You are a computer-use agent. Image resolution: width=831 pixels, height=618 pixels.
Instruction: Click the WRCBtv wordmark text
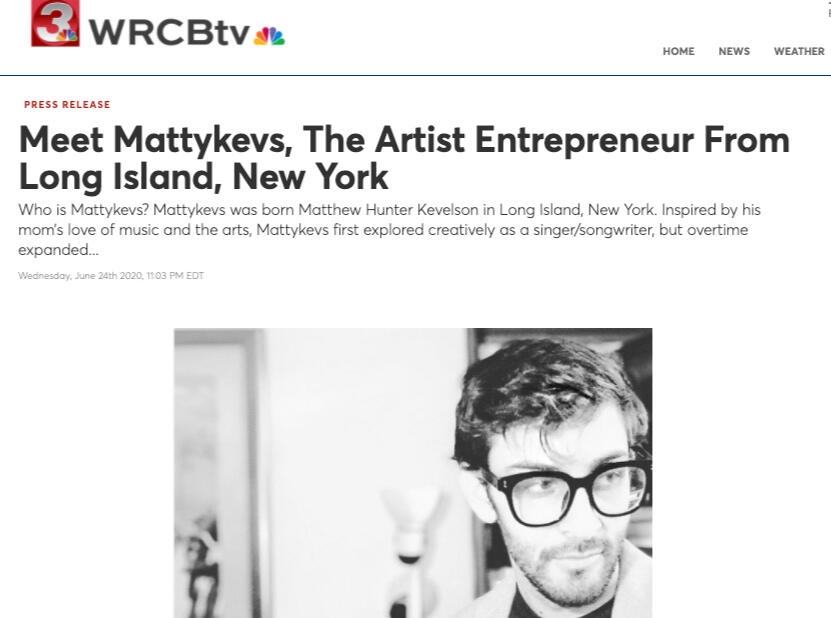click(x=169, y=32)
